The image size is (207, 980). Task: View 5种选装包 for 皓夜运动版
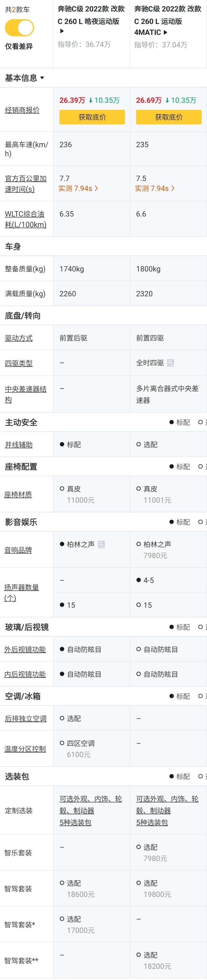pyautogui.click(x=75, y=823)
